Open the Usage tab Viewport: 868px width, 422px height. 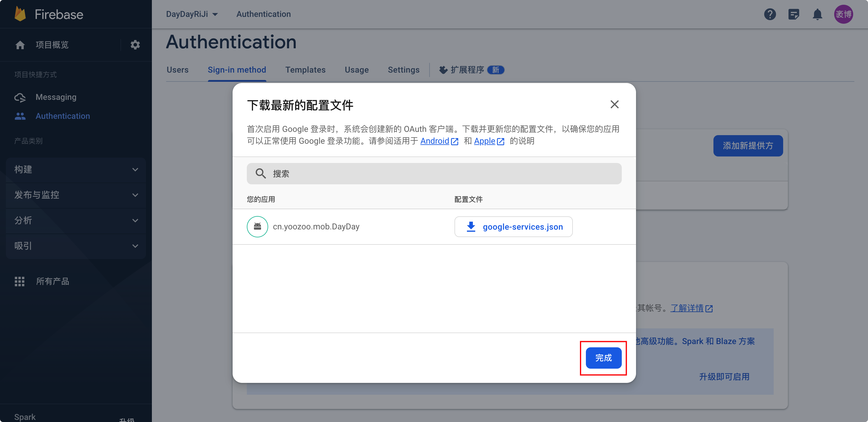[x=357, y=70]
